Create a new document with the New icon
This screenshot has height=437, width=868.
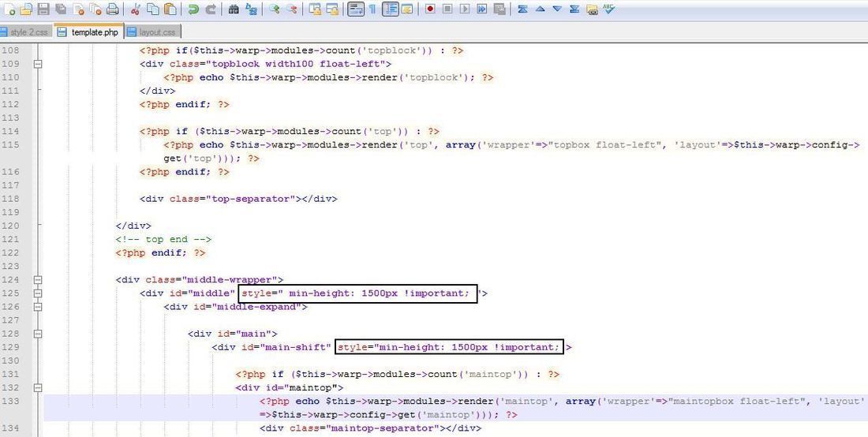[9, 9]
